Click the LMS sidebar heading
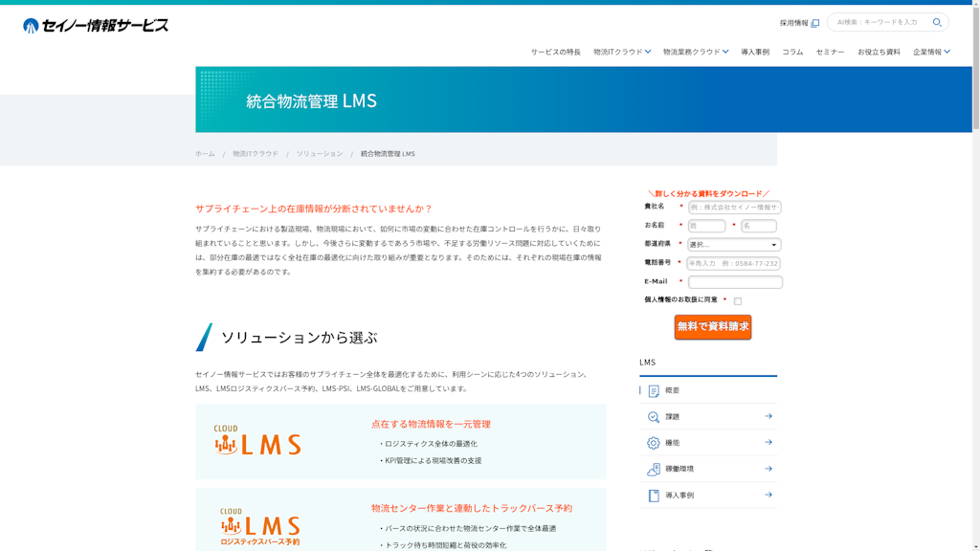 point(648,363)
